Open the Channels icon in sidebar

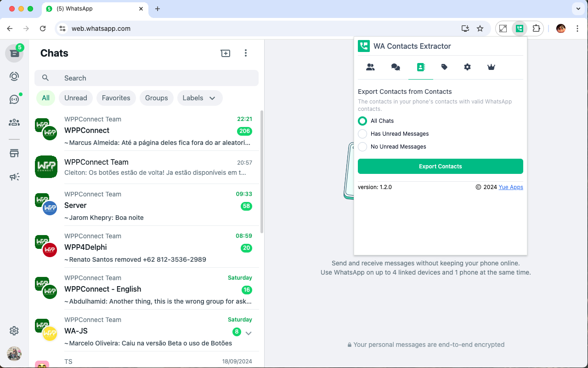click(x=14, y=99)
